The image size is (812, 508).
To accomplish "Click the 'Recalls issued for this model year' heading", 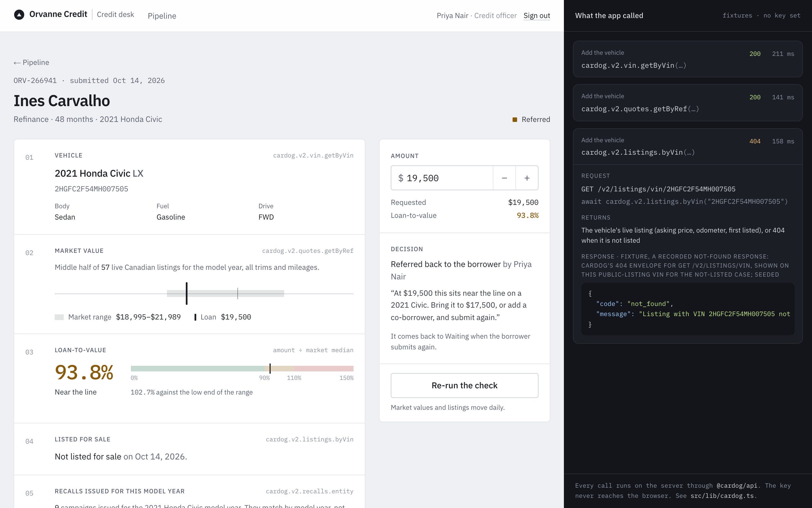I will (x=120, y=491).
